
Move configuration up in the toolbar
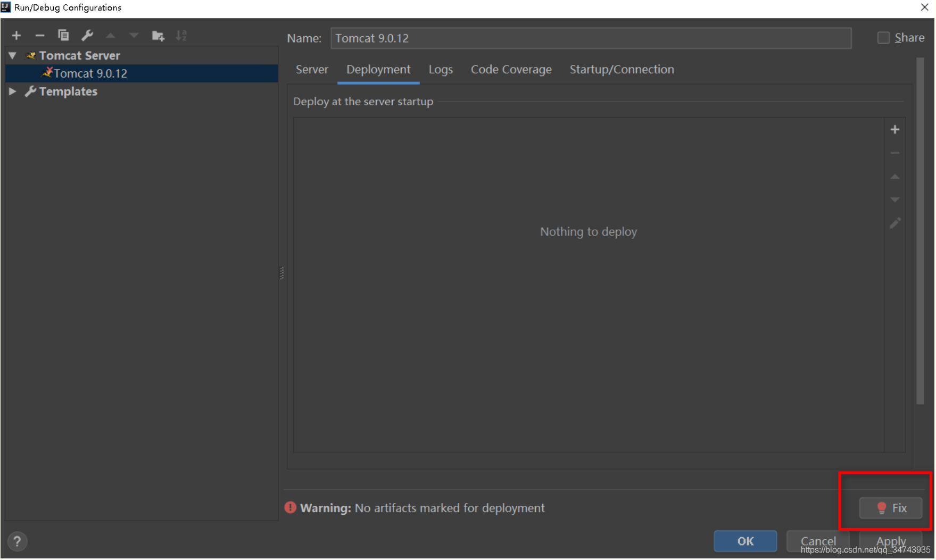click(111, 36)
